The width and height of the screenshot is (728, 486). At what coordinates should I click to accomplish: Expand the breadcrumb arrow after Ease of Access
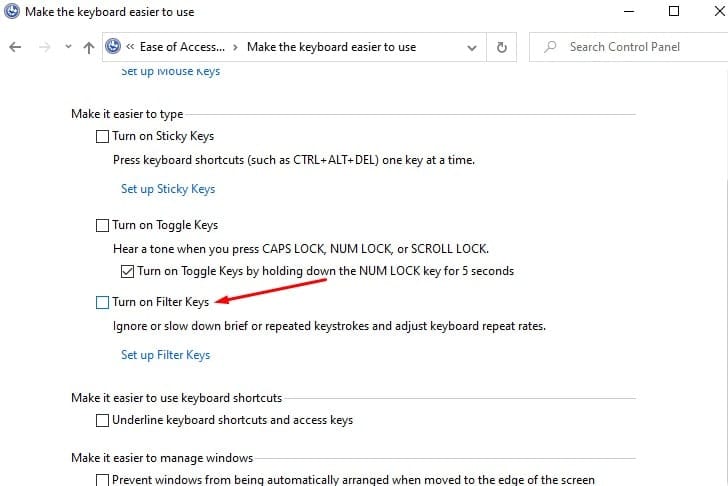(x=235, y=47)
